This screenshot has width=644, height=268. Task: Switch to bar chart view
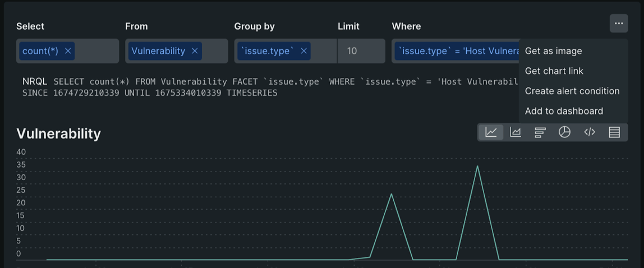pyautogui.click(x=540, y=132)
